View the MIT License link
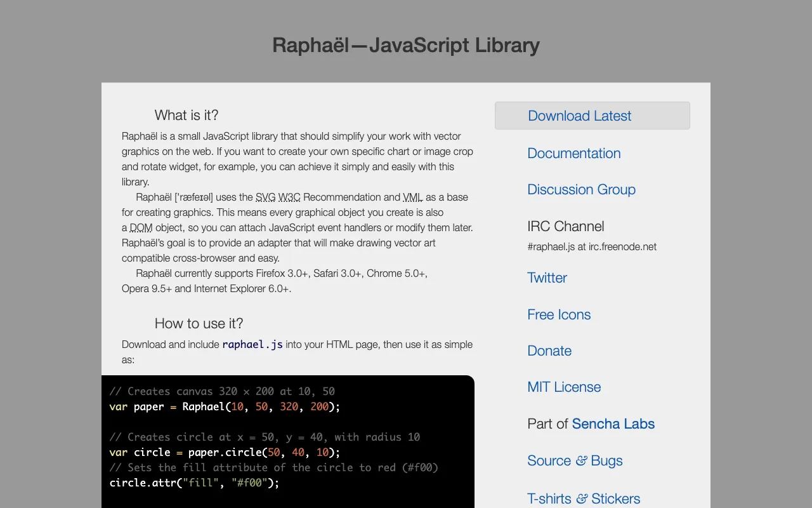The height and width of the screenshot is (508, 812). (x=564, y=387)
